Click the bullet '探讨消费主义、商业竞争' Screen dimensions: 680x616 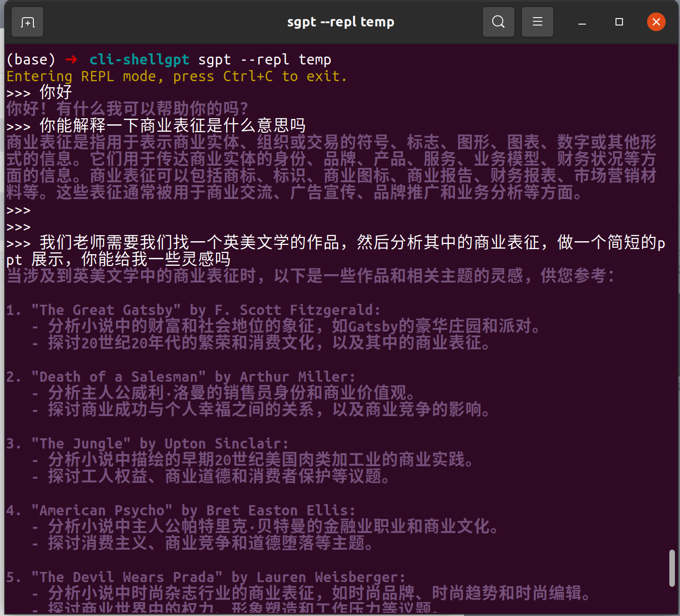coord(203,543)
